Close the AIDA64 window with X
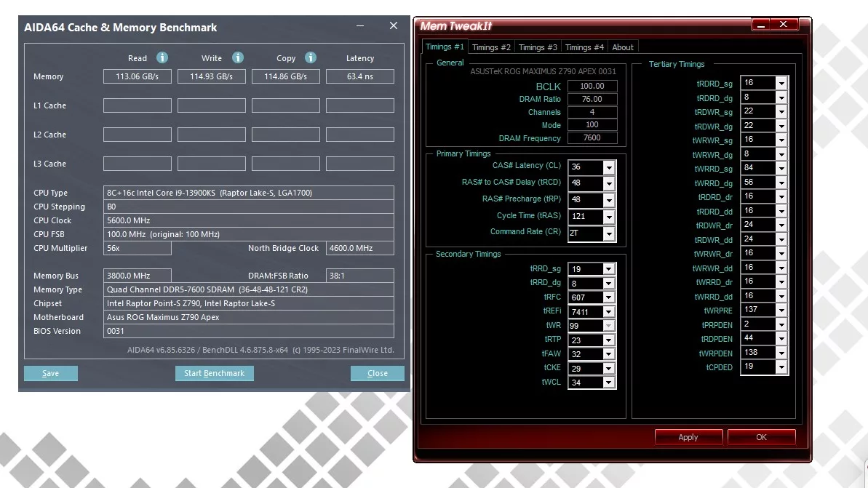This screenshot has width=868, height=488. point(394,26)
